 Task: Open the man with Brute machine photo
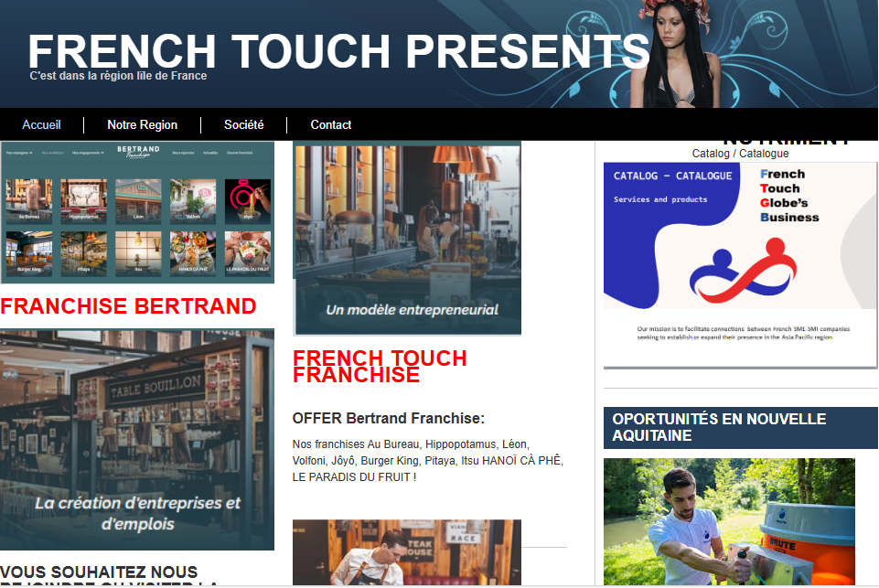[729, 522]
